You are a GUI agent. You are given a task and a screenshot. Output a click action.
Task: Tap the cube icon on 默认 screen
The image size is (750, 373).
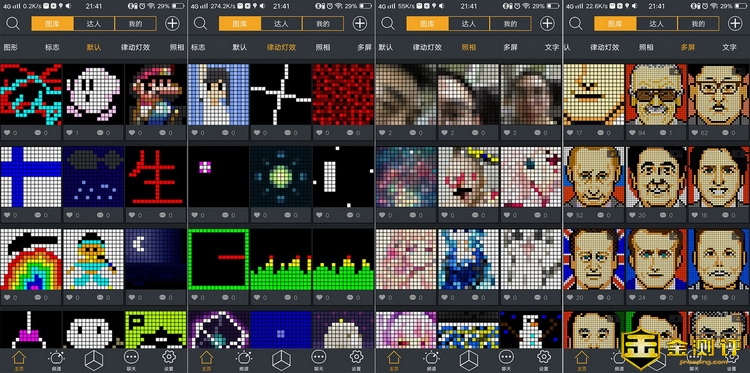(93, 360)
